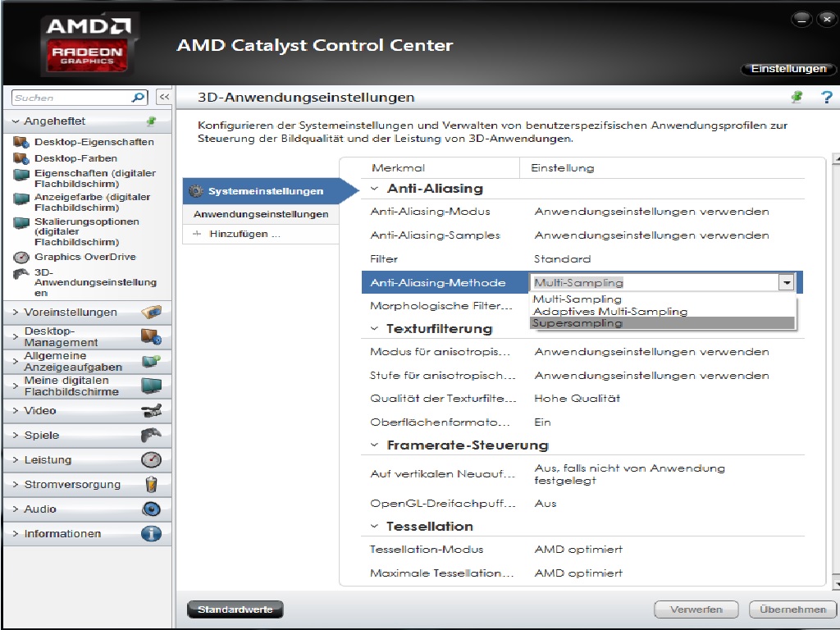Choose Adaptives Multi-Sampling option
This screenshot has width=840, height=630.
click(x=662, y=311)
